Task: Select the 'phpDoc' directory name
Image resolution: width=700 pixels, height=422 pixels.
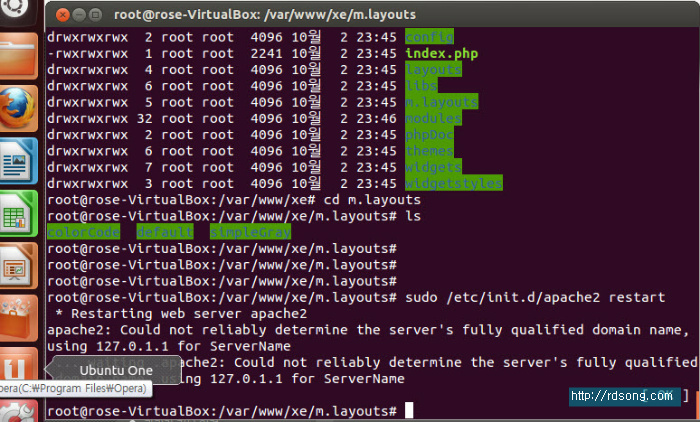Action: coord(429,134)
